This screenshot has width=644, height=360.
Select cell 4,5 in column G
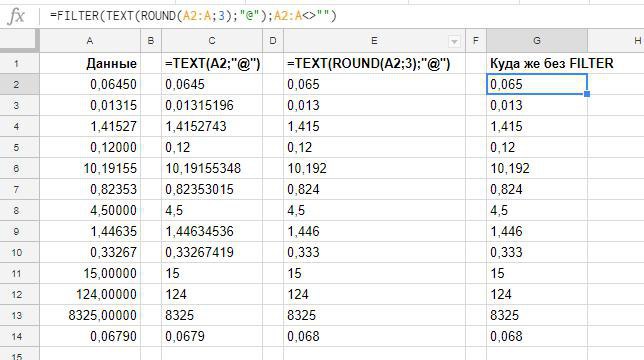point(537,210)
